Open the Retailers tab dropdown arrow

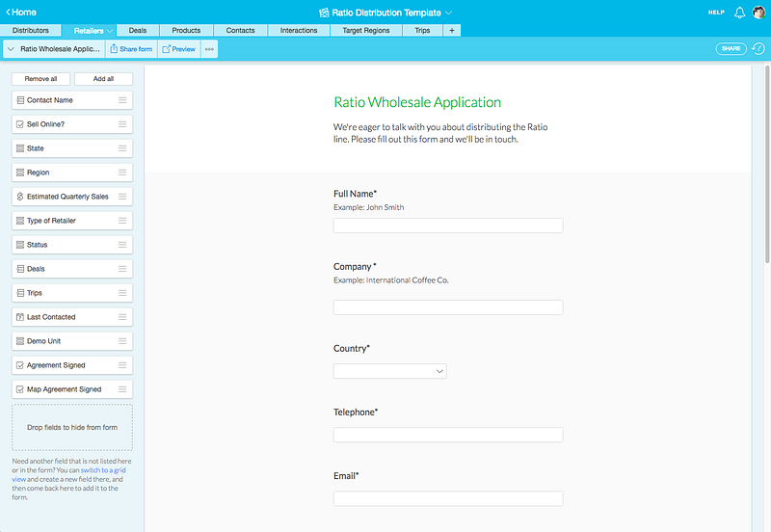110,31
